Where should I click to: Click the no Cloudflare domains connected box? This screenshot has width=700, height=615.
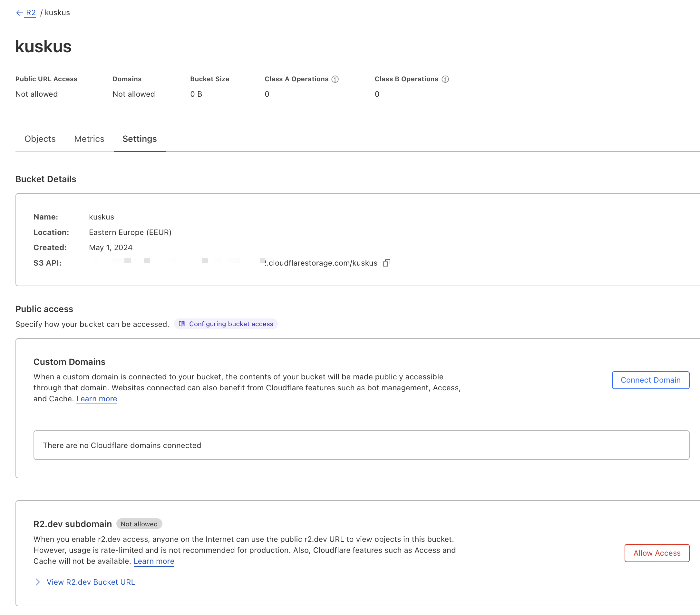361,445
